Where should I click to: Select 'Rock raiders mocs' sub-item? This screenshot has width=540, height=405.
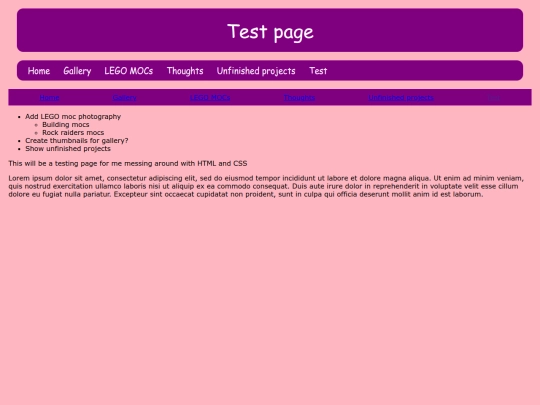pyautogui.click(x=73, y=133)
